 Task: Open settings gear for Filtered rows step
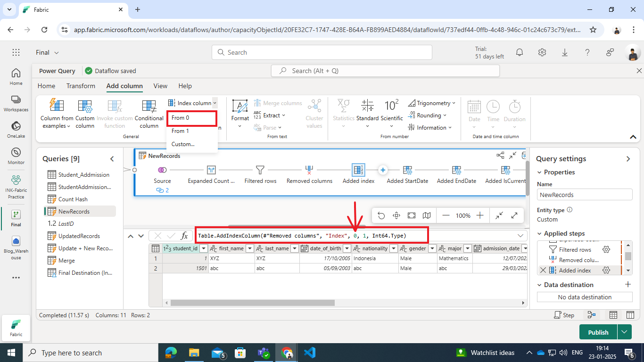(x=607, y=250)
